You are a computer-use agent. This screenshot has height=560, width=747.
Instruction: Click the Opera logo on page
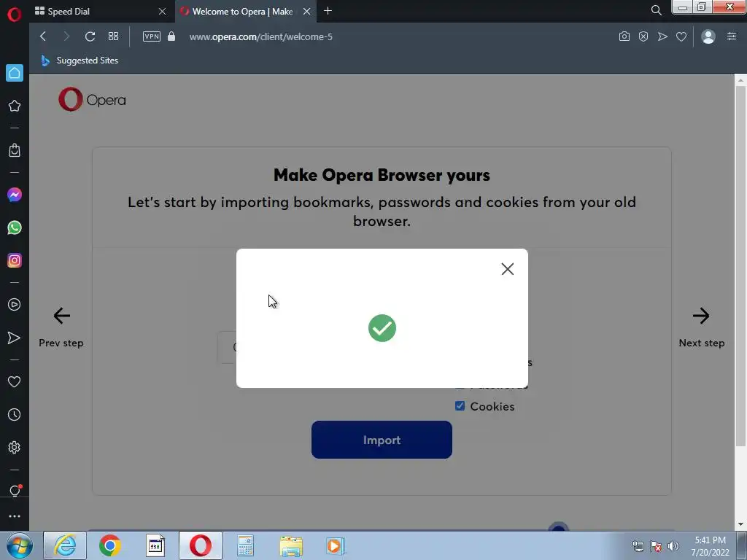[93, 99]
